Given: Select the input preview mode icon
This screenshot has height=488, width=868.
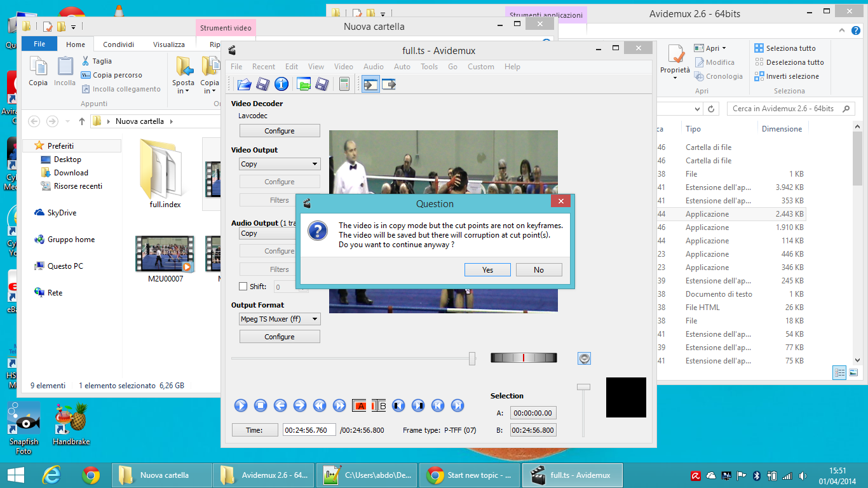Looking at the screenshot, I should click(370, 84).
